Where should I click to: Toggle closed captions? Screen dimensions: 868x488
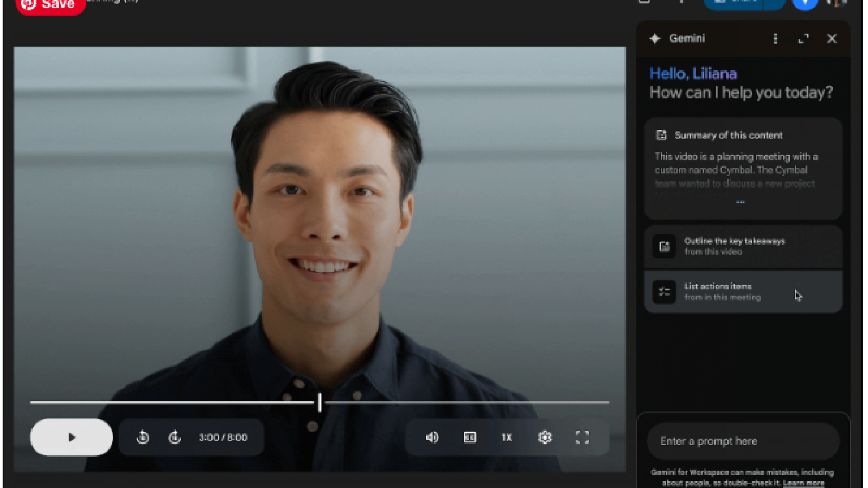pyautogui.click(x=470, y=437)
